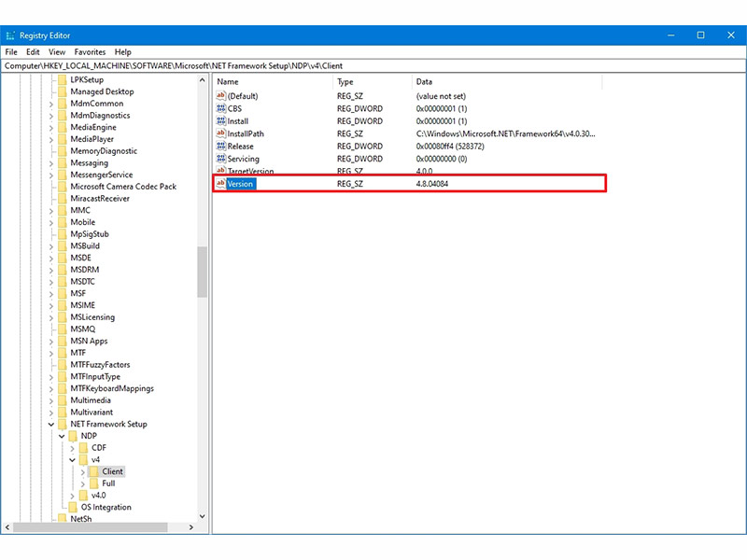
Task: Click the tree scroll down arrow
Action: click(202, 516)
